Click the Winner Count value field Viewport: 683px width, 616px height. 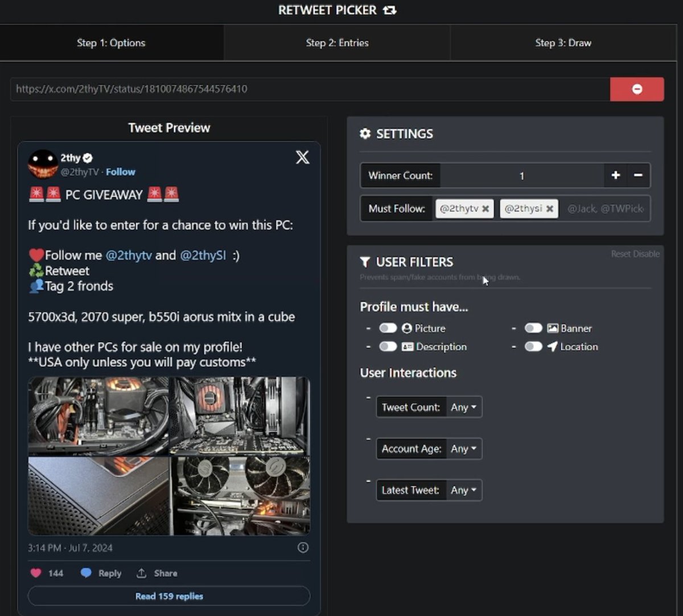point(522,175)
